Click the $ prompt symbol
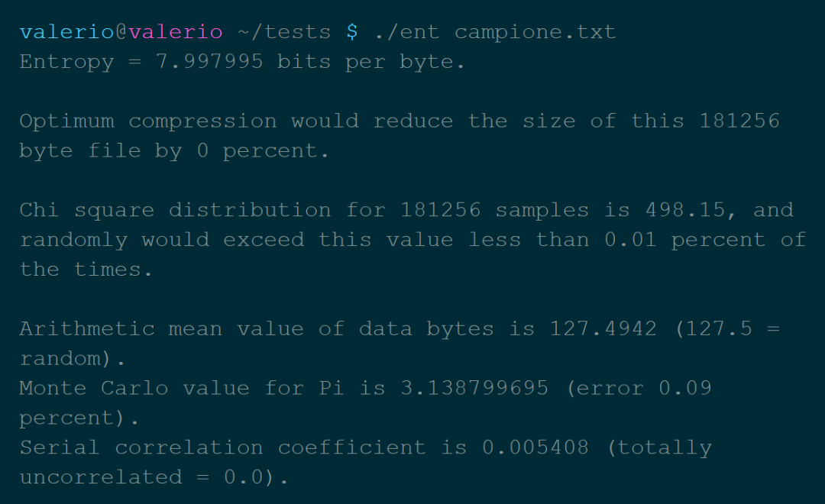 [351, 32]
